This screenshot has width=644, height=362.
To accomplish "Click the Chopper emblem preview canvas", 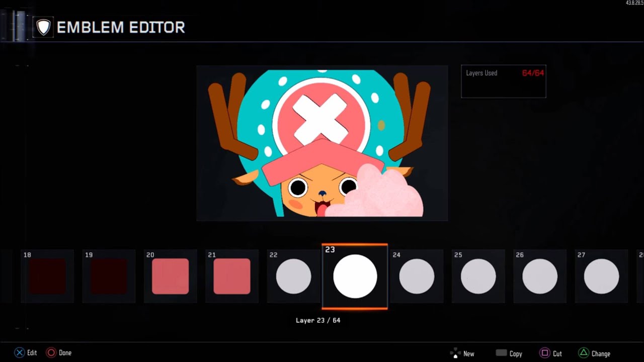I will [x=322, y=143].
